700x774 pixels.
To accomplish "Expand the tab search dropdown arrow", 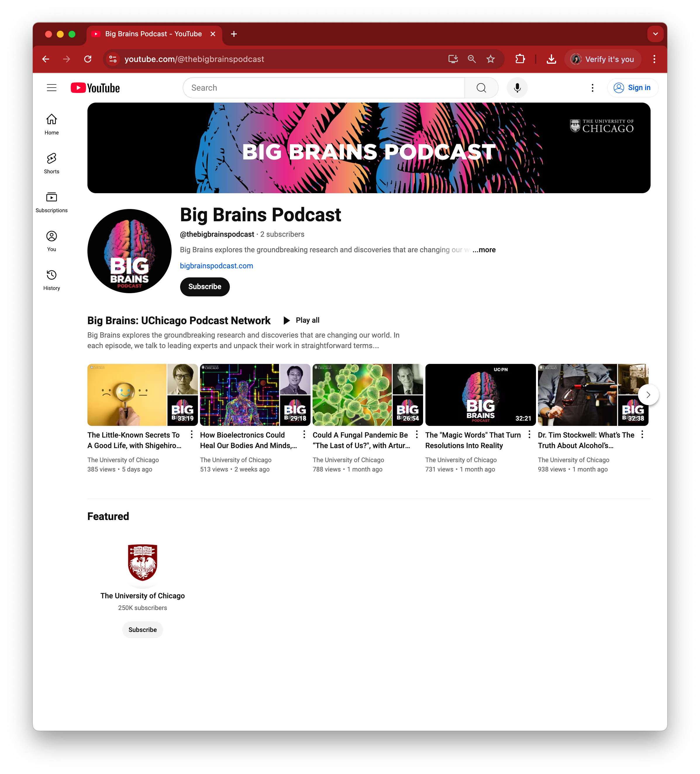I will pos(656,34).
